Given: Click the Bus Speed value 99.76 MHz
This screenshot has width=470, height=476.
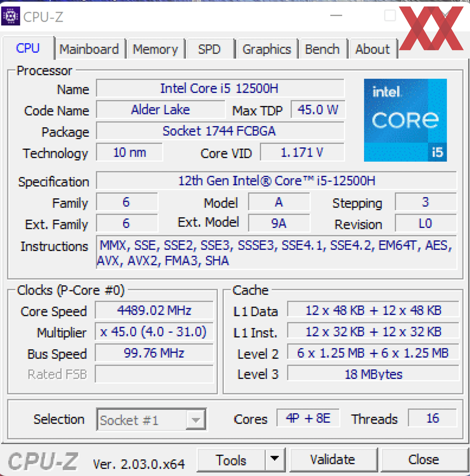Looking at the screenshot, I should point(154,353).
